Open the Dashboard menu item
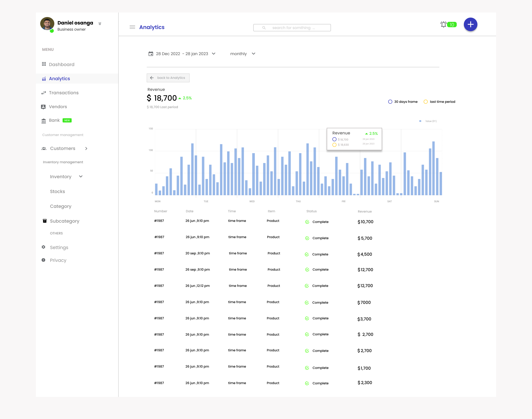The width and height of the screenshot is (532, 419). 62,64
